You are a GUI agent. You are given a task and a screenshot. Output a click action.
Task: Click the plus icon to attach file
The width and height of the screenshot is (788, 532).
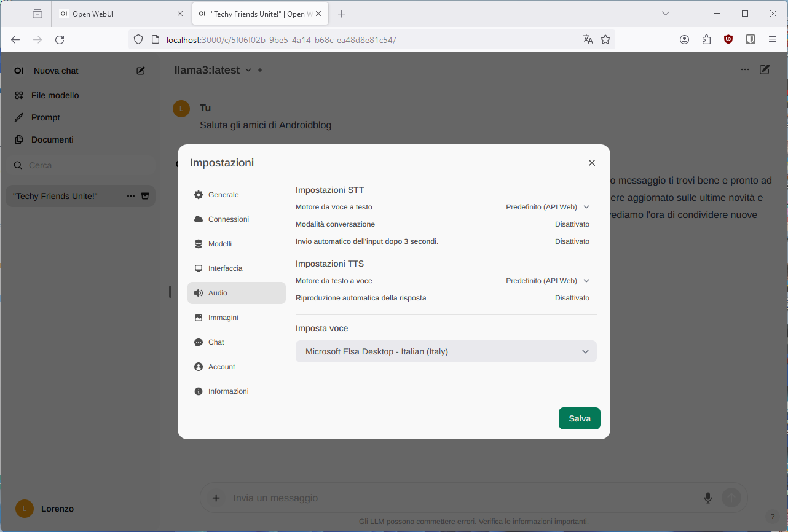coord(216,498)
